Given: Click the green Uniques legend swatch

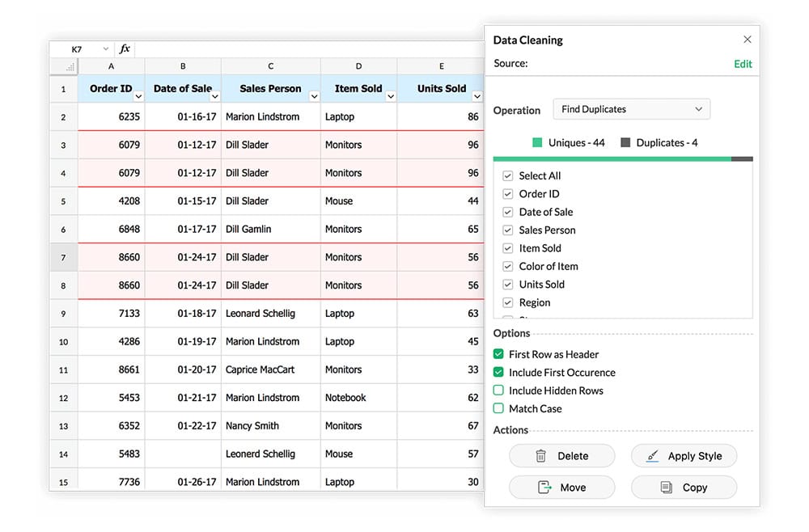Looking at the screenshot, I should click(x=537, y=143).
